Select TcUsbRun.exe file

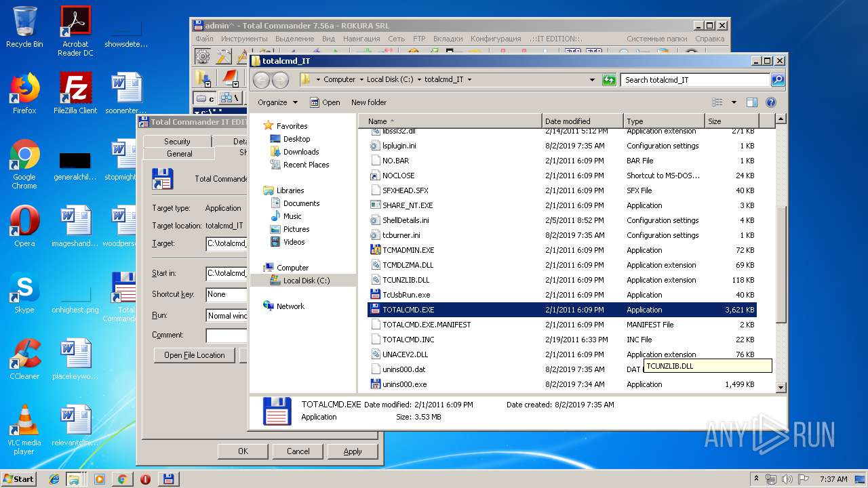coord(561,295)
